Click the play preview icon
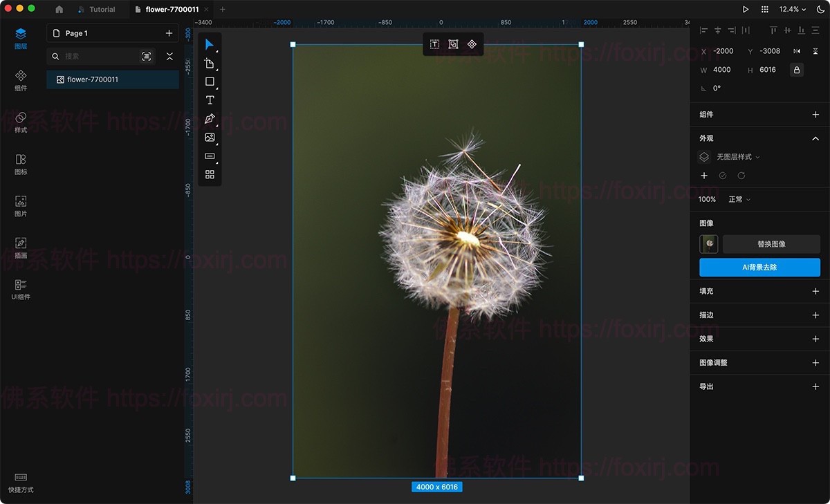Screen dimensions: 830x504 [x=746, y=10]
